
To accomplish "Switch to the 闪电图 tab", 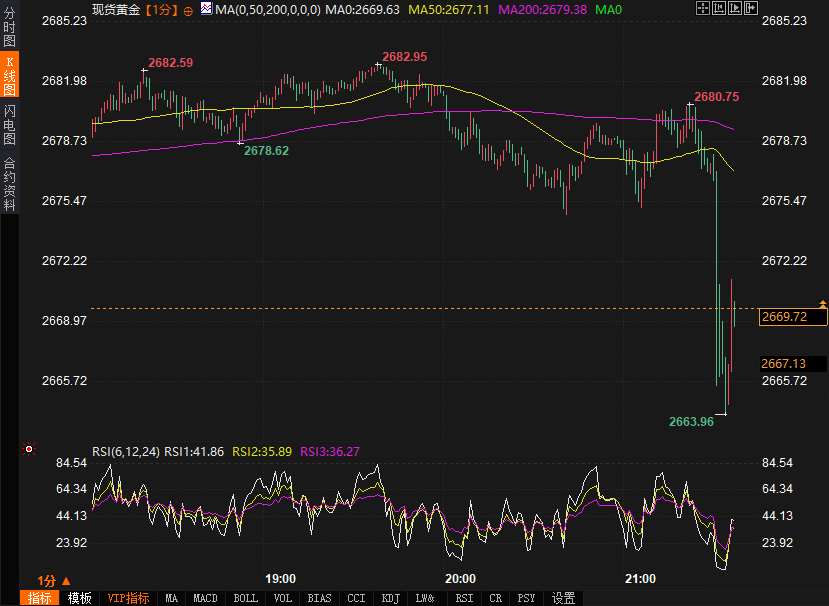I will click(9, 125).
